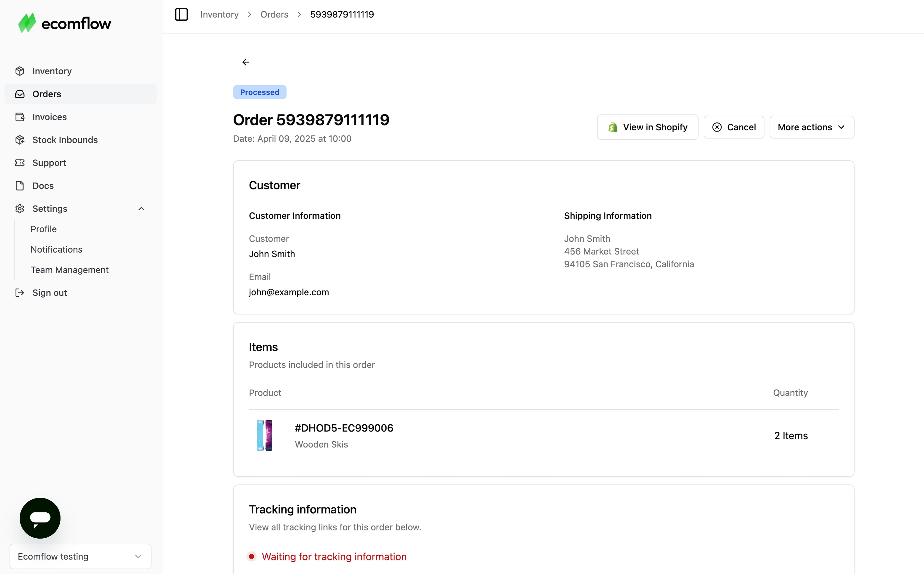This screenshot has width=924, height=574.
Task: Click the Docs file icon
Action: [x=20, y=186]
